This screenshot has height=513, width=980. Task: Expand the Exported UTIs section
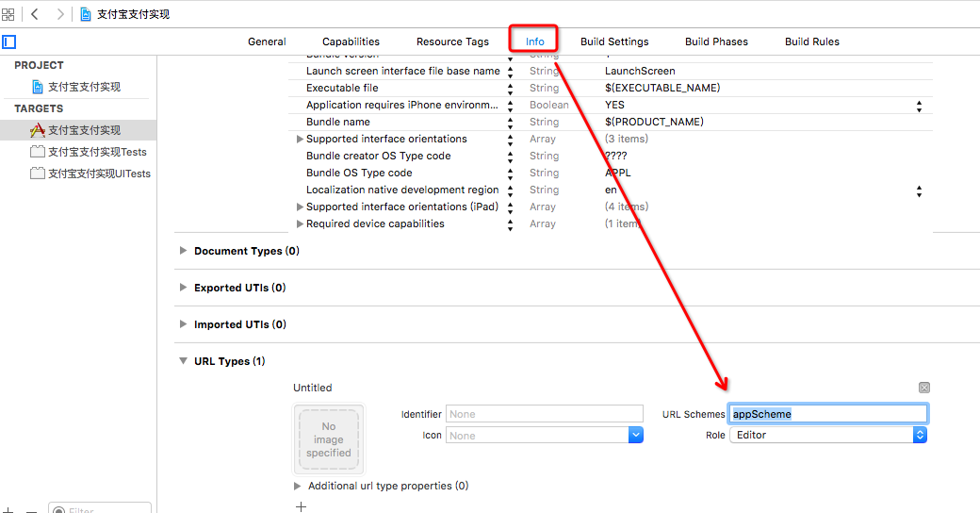pos(184,288)
